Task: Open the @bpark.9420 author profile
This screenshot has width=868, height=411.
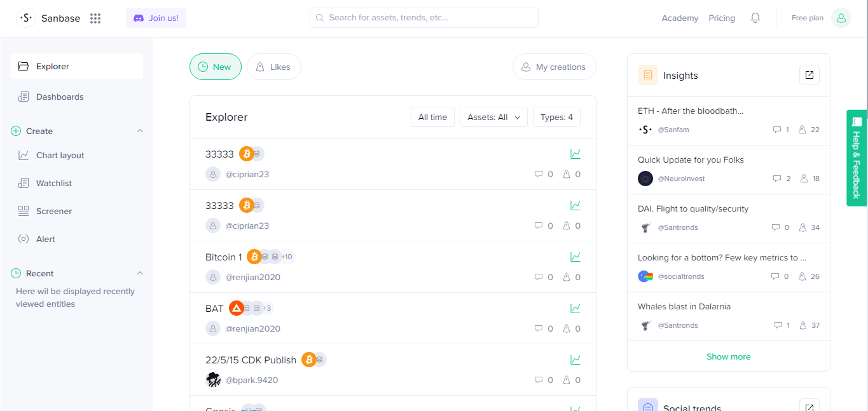Action: tap(252, 381)
